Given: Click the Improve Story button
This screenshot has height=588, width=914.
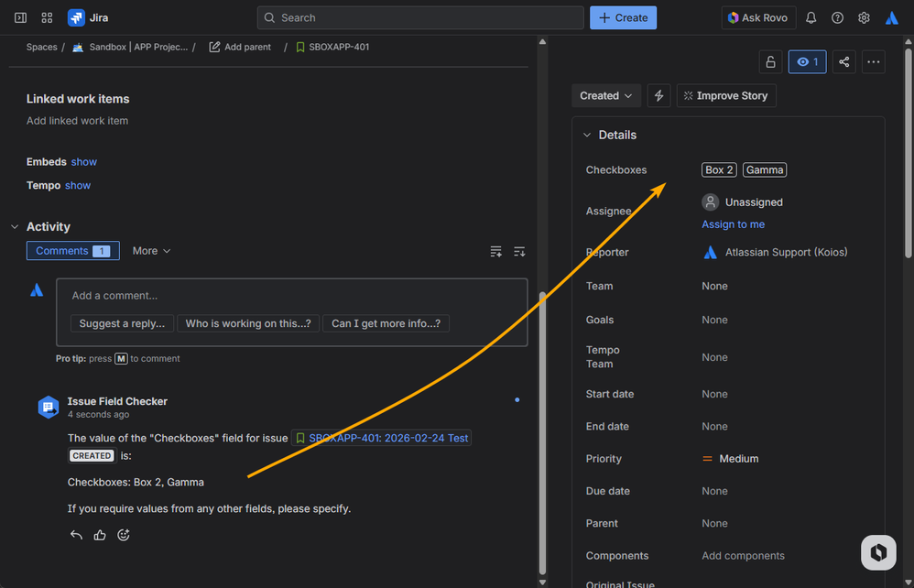Looking at the screenshot, I should [726, 95].
